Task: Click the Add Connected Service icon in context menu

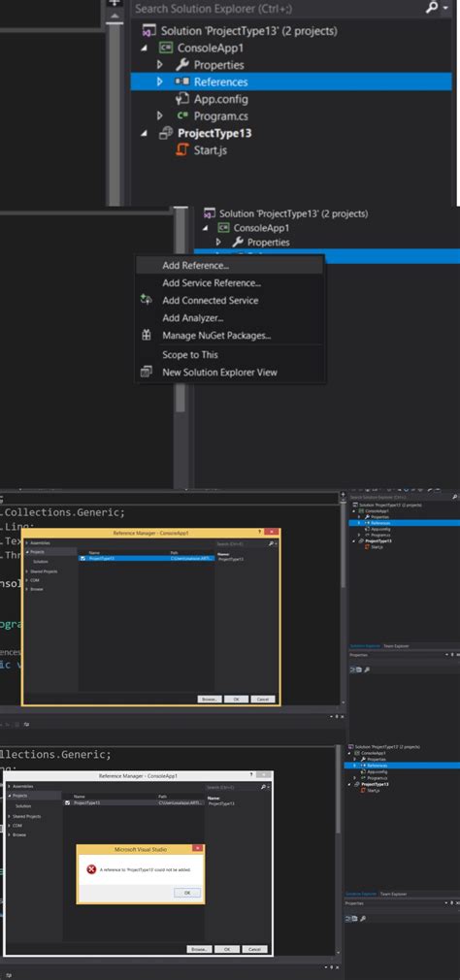Action: (x=147, y=300)
